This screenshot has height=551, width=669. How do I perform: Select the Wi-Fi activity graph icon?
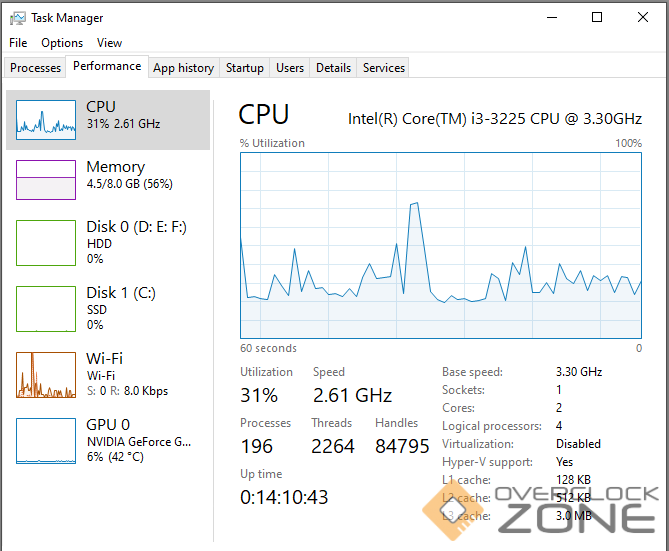coord(46,374)
